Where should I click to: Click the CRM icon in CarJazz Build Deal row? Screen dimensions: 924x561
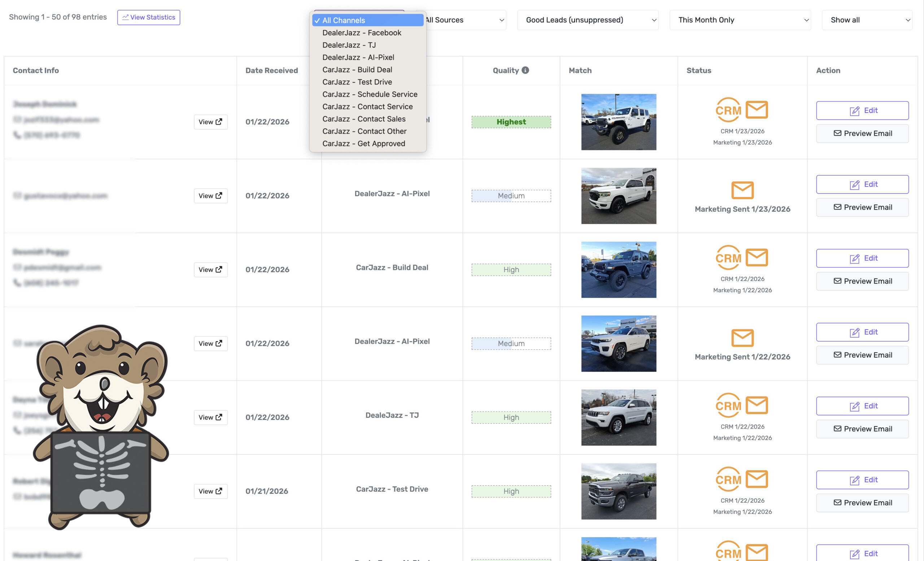coord(728,258)
